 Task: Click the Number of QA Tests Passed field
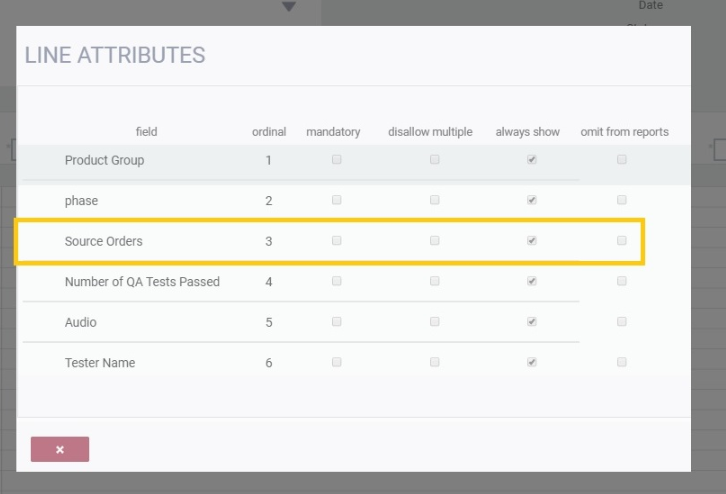[142, 282]
